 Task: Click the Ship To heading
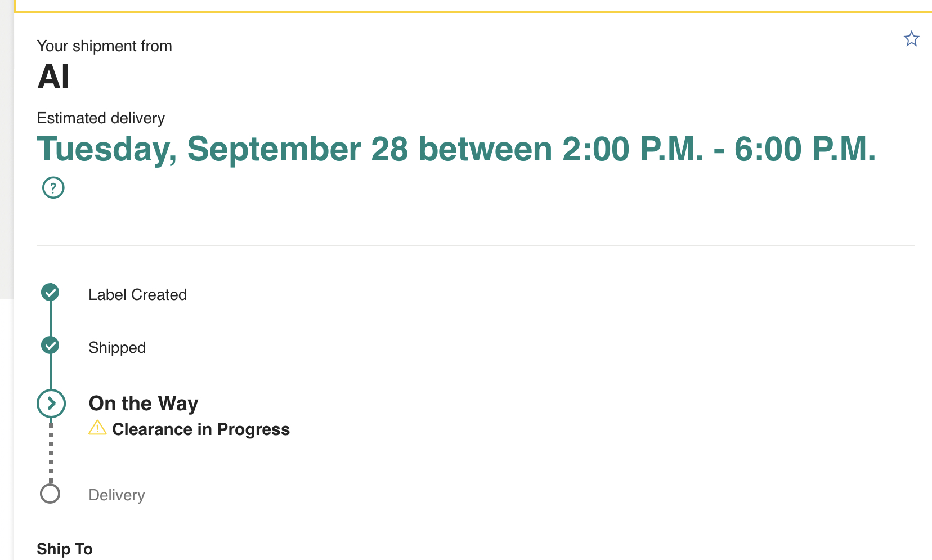coord(65,549)
